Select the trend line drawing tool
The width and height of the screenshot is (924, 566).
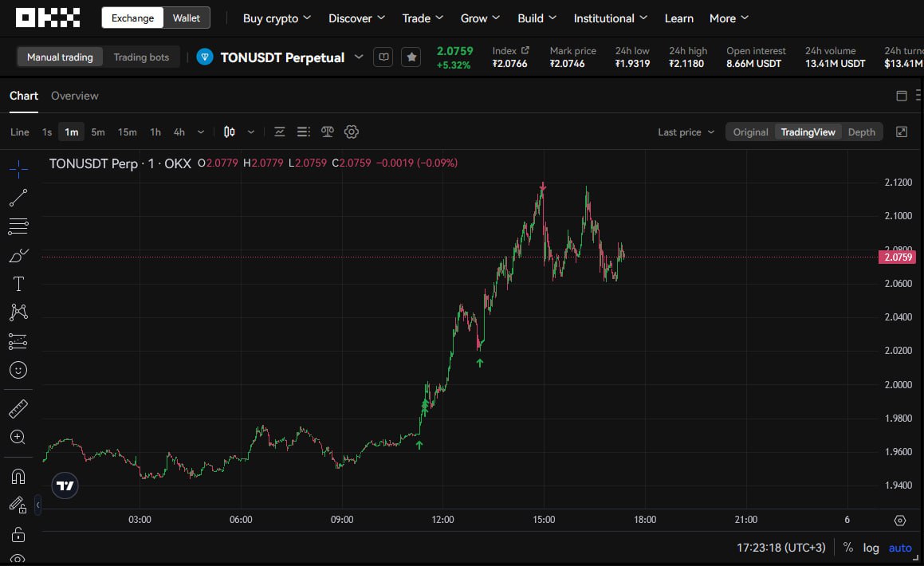click(x=18, y=198)
